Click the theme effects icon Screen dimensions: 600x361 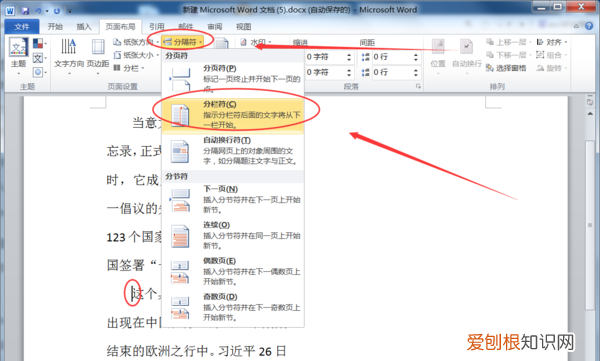coord(39,72)
